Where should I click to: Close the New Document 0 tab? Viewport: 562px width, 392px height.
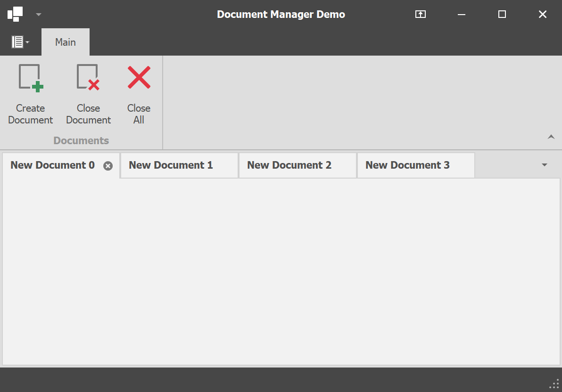click(x=107, y=165)
